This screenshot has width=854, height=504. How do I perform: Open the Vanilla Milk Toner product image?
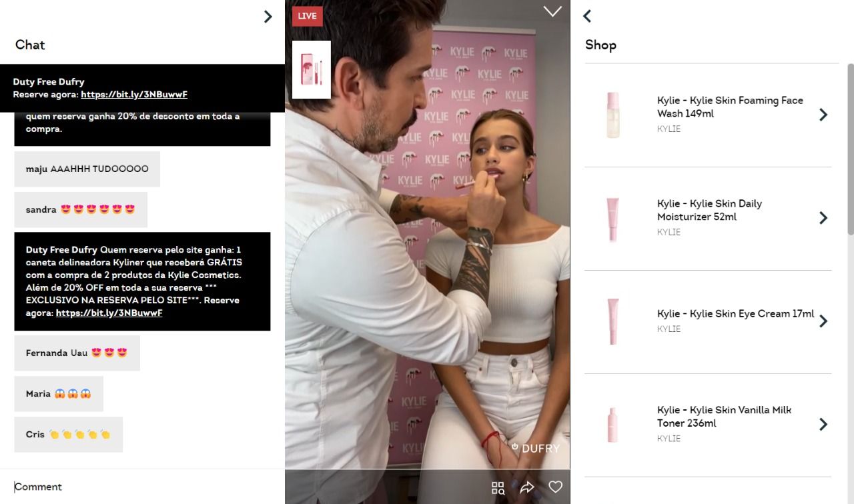point(613,425)
